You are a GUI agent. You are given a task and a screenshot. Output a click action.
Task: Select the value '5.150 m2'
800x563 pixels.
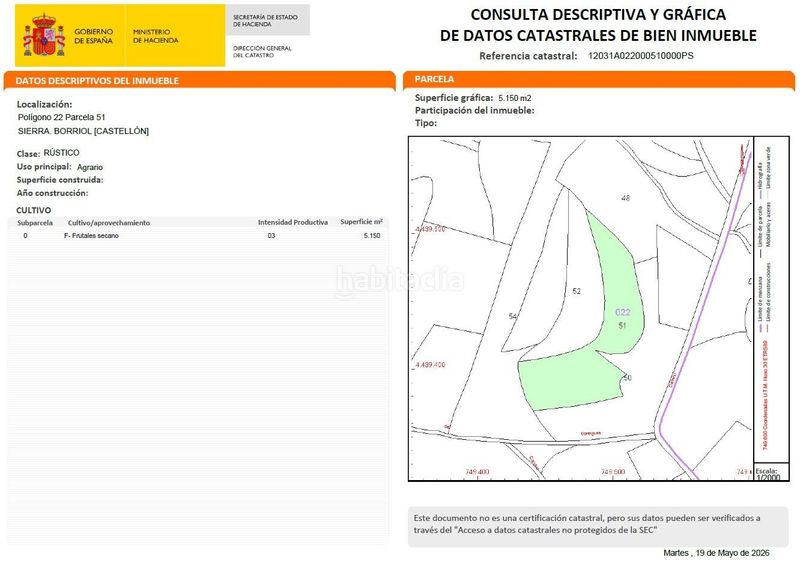coord(515,98)
